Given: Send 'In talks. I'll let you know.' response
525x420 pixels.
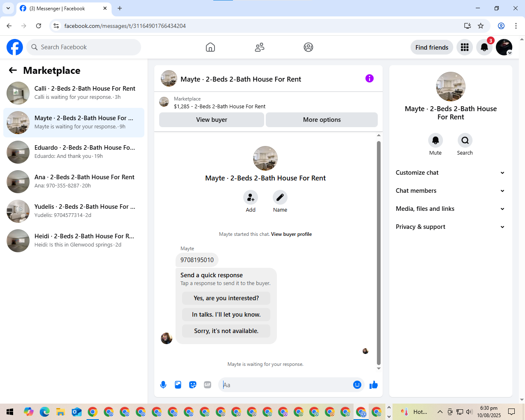Looking at the screenshot, I should (x=226, y=315).
